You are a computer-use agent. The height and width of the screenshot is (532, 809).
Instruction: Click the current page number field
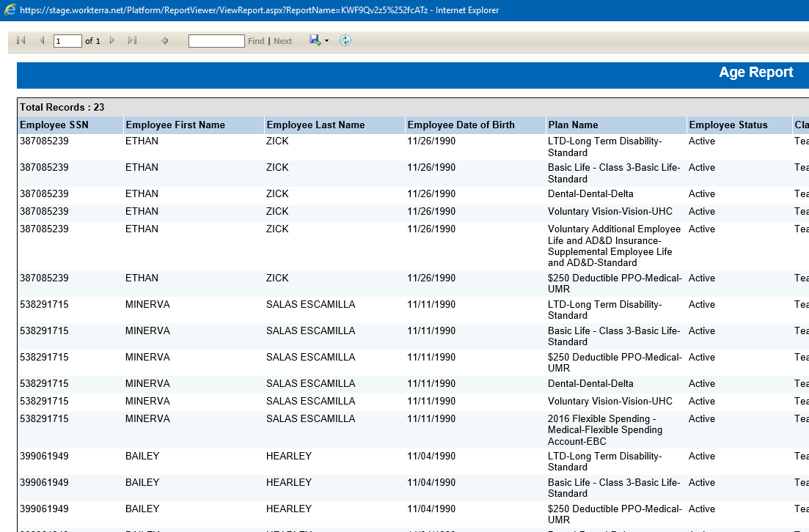click(67, 41)
